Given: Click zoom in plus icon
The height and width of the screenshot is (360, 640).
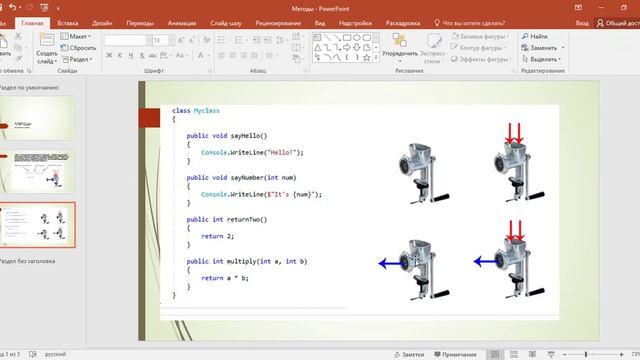Looking at the screenshot, I should 621,355.
